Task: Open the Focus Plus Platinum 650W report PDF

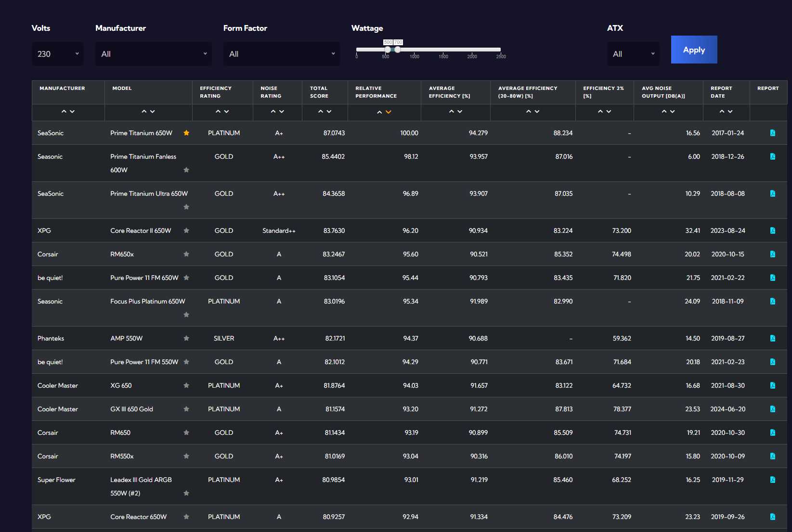Action: point(772,302)
